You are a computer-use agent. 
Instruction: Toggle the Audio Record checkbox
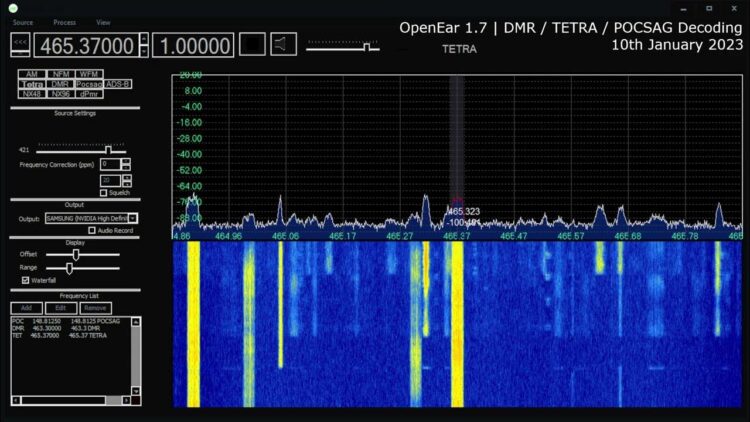tap(92, 230)
